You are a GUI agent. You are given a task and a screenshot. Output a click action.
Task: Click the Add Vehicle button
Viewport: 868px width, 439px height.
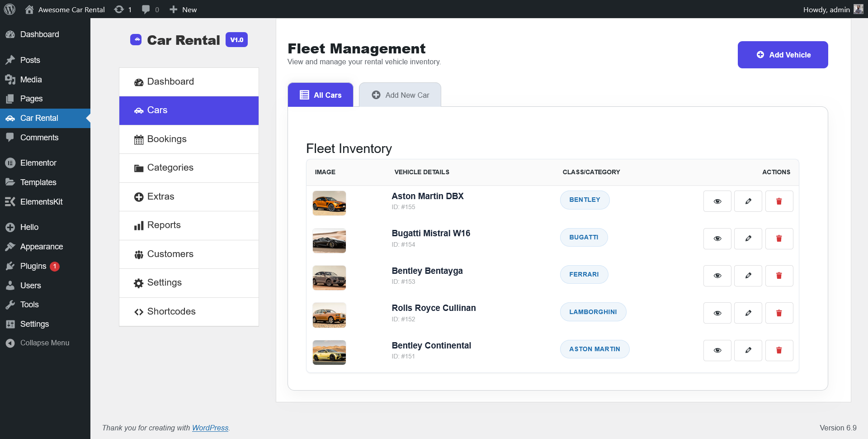pyautogui.click(x=783, y=55)
